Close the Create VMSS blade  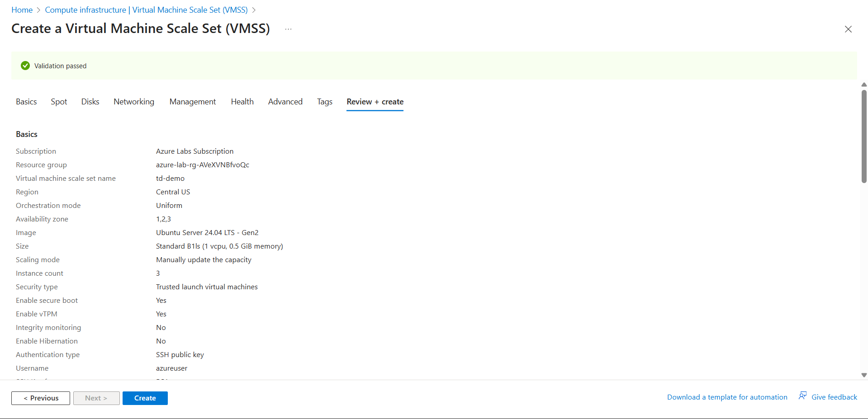(848, 29)
